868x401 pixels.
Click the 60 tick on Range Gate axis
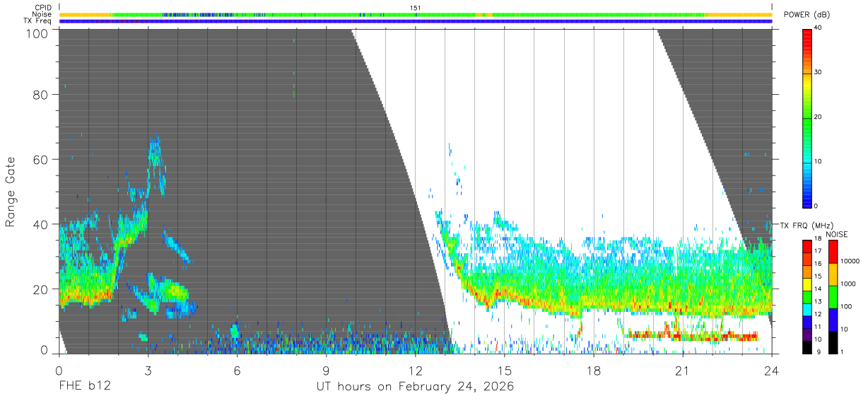tap(42, 159)
